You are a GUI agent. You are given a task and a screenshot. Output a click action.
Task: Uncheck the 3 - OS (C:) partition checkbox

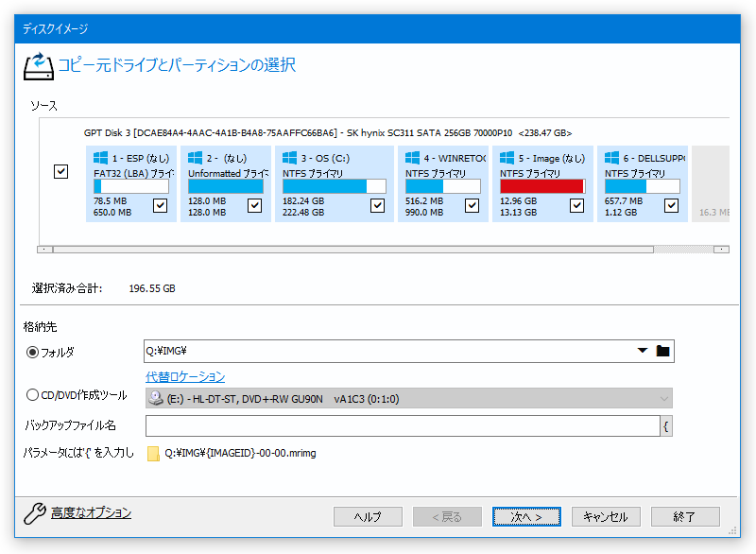(x=377, y=205)
